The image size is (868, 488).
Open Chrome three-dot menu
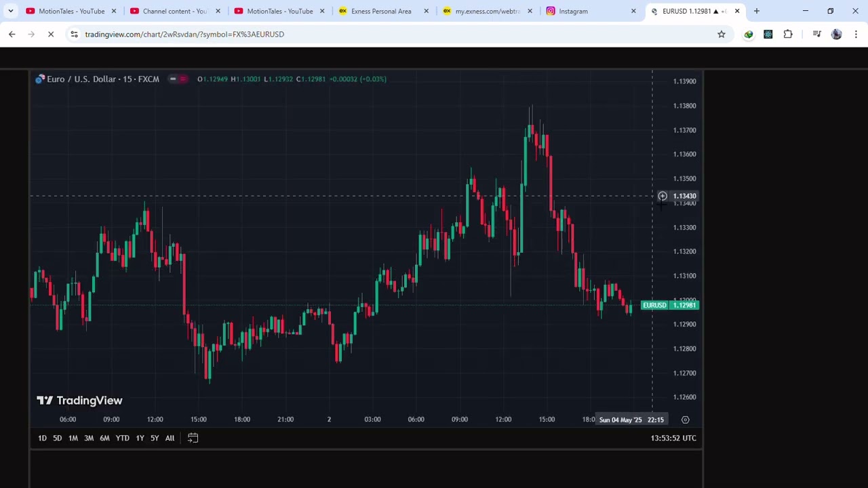(x=856, y=34)
